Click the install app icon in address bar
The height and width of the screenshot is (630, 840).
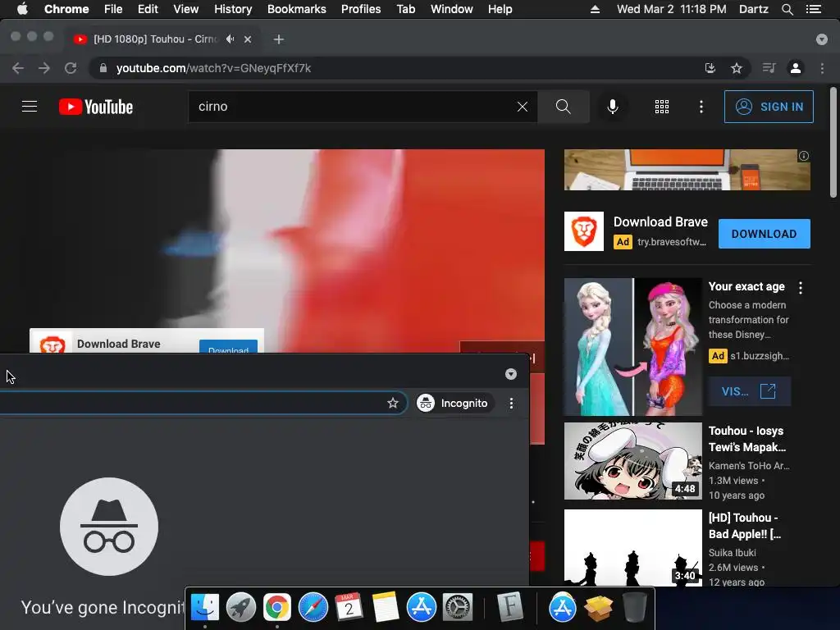pyautogui.click(x=710, y=68)
